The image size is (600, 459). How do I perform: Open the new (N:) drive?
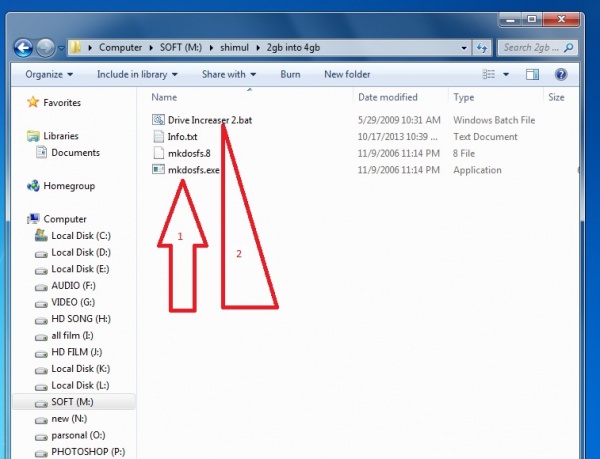tap(69, 419)
